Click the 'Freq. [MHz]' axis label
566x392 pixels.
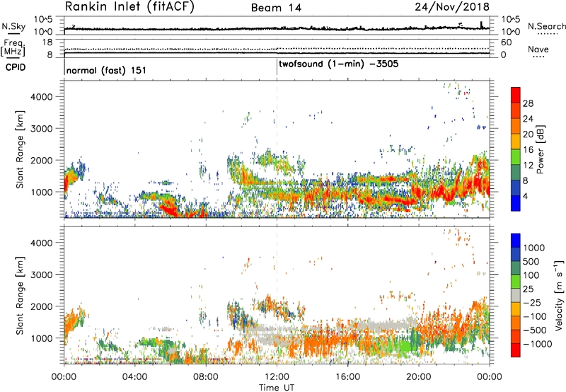click(x=13, y=48)
